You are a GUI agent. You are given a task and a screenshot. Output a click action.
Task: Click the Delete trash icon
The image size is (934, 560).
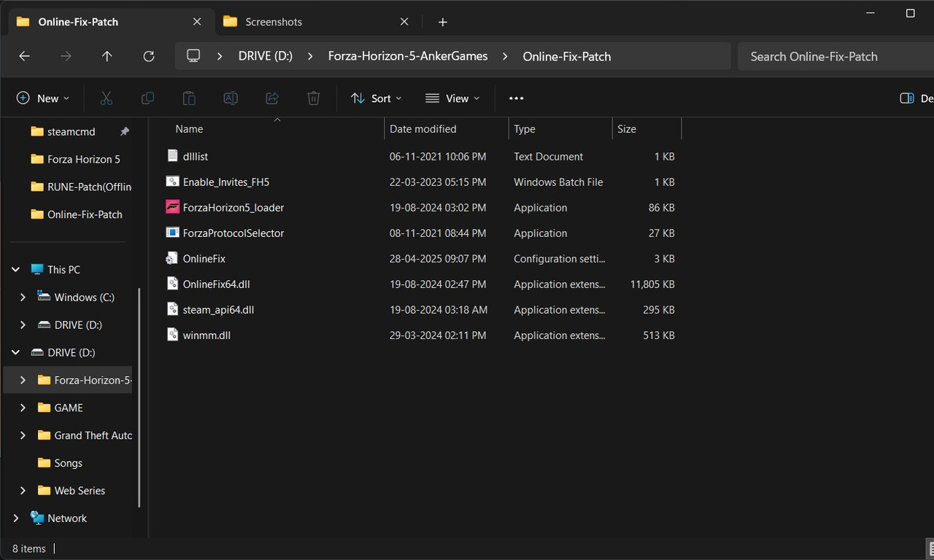click(314, 98)
